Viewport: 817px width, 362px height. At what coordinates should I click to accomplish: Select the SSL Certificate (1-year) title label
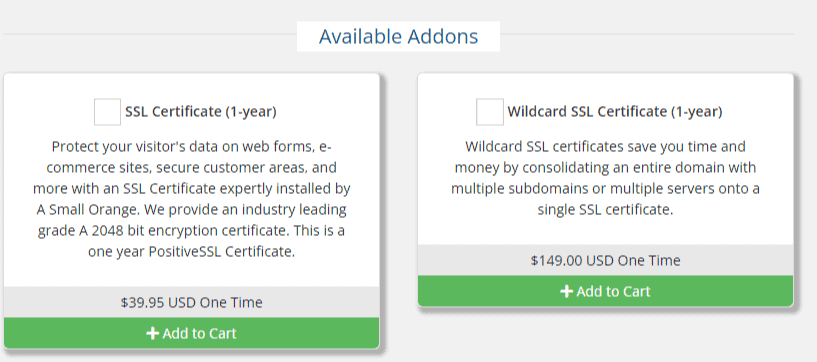tap(201, 112)
